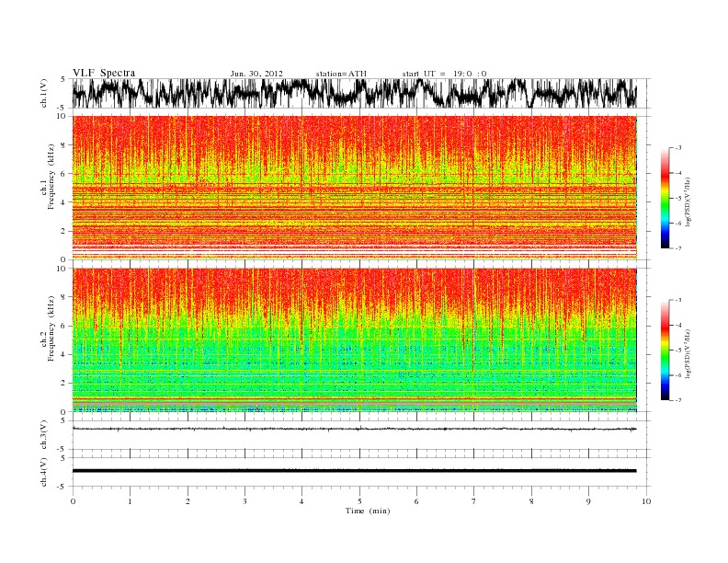Click the "-3" tick on ch.2 colorbar
Screen dimensions: 728x563
pos(678,300)
